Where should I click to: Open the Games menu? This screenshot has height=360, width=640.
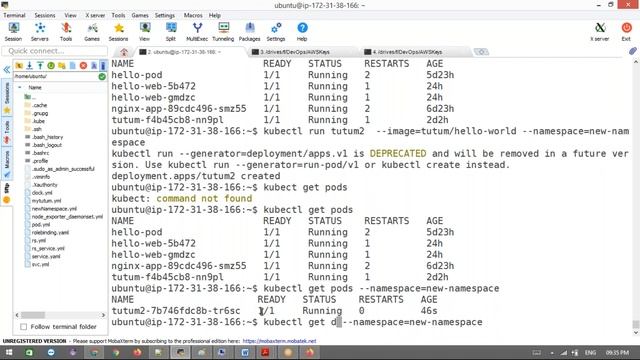(140, 15)
